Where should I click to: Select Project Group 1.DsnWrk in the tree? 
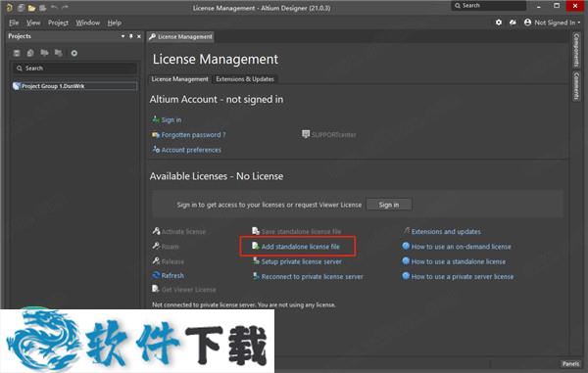point(74,86)
